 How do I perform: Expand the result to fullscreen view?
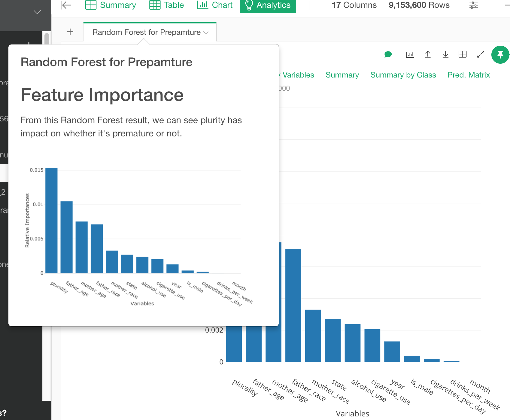click(x=481, y=55)
